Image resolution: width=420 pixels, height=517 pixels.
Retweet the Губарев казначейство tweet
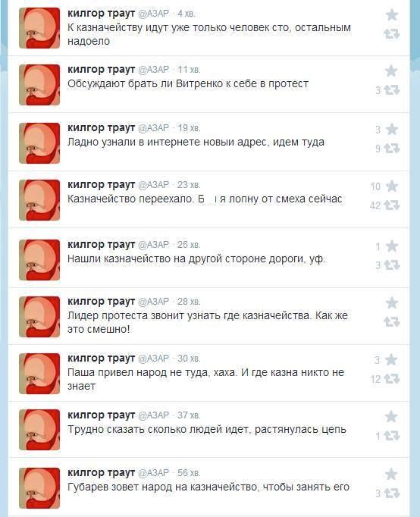tap(392, 493)
